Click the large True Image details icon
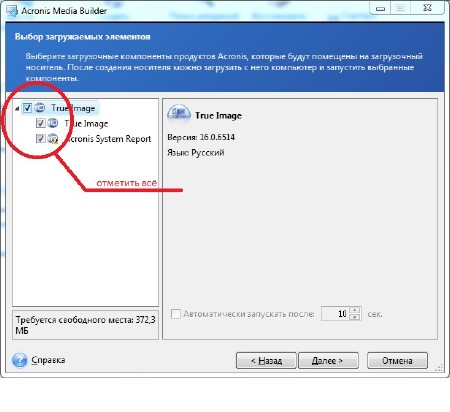This screenshot has height=412, width=450. pos(179,113)
